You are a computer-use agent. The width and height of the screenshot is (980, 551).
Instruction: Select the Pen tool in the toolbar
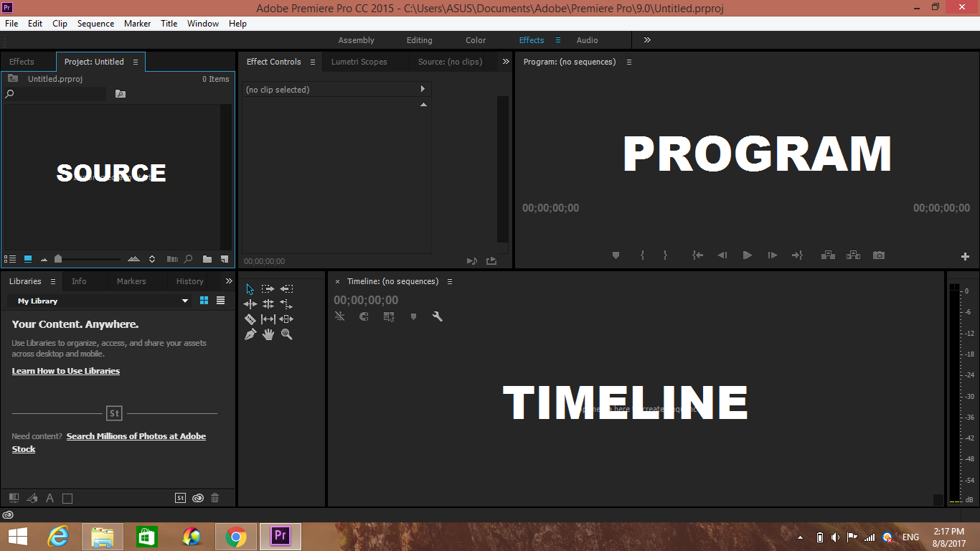(250, 334)
